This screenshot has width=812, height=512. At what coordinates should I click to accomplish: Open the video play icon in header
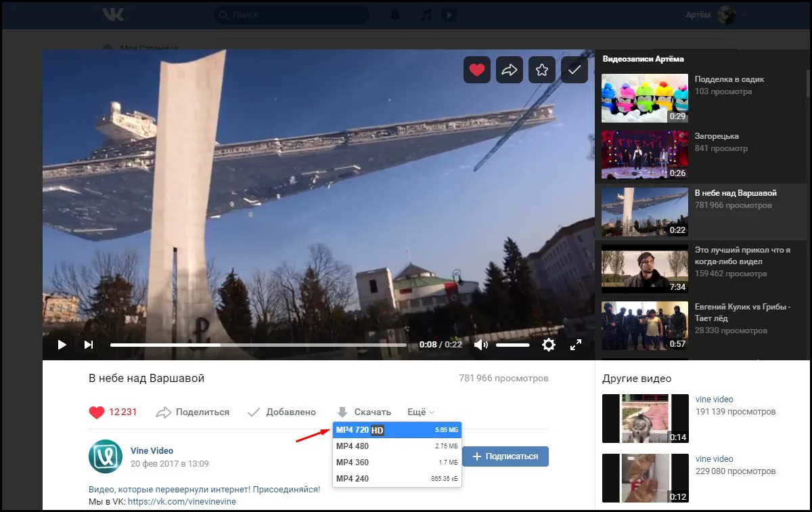[449, 15]
